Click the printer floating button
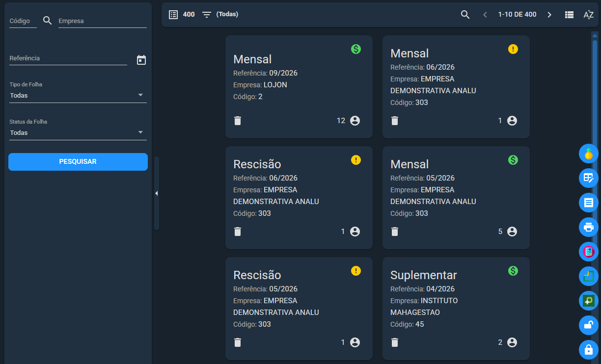Screen dimensions: 601x364 tap(589, 227)
